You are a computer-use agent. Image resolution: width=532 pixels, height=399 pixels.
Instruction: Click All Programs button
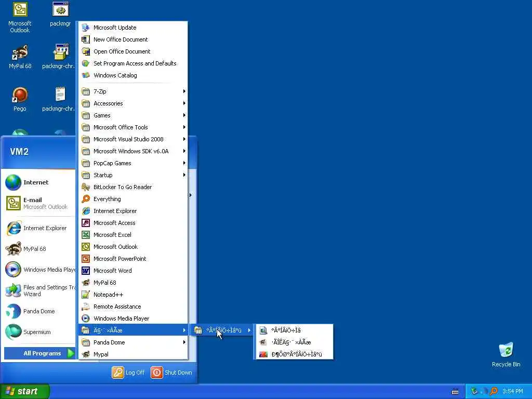pyautogui.click(x=39, y=353)
